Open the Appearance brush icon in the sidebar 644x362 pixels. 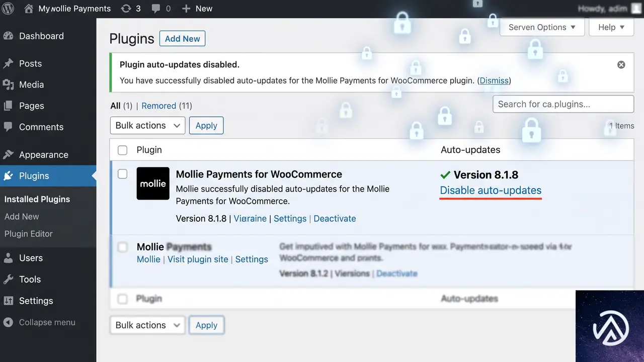click(x=8, y=154)
